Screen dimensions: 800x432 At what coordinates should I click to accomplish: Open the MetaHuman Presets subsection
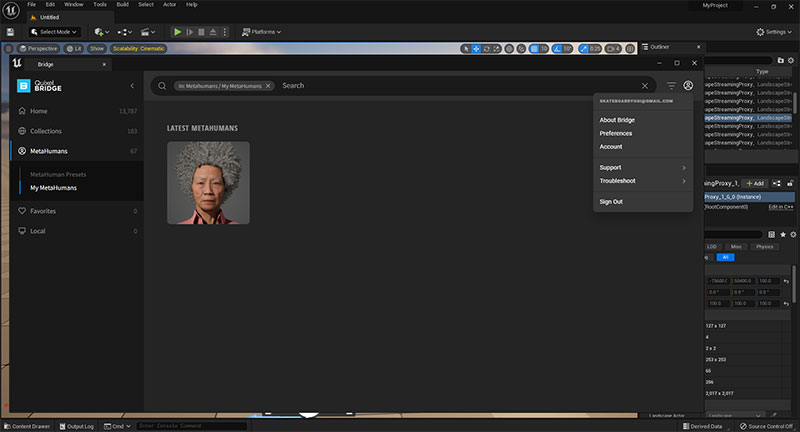[x=58, y=174]
